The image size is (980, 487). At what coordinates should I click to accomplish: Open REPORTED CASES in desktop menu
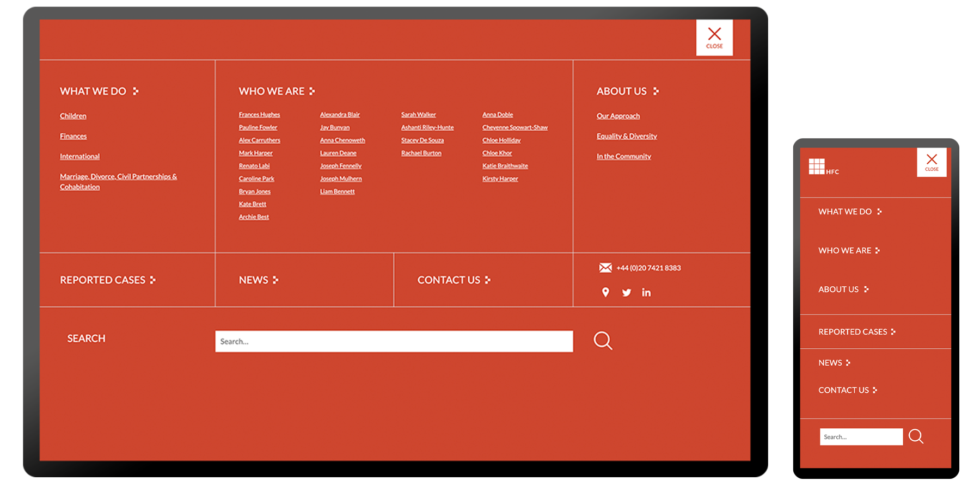(x=107, y=280)
